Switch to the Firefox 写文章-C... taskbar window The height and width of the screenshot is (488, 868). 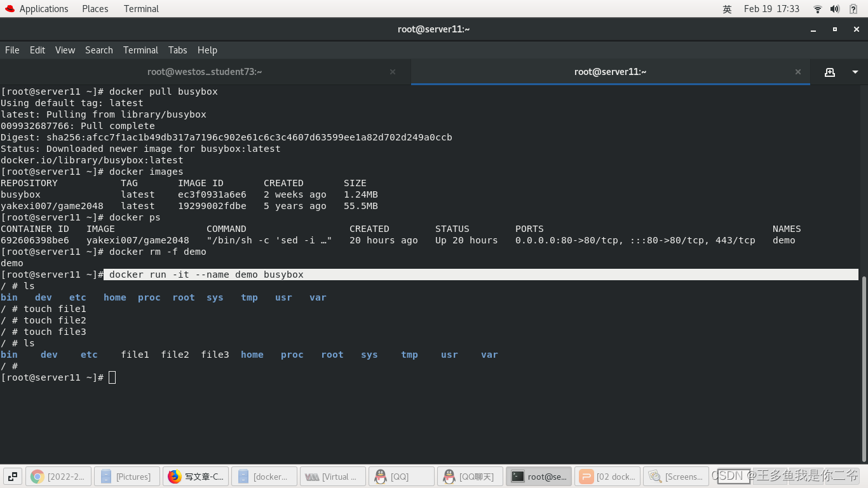point(196,477)
